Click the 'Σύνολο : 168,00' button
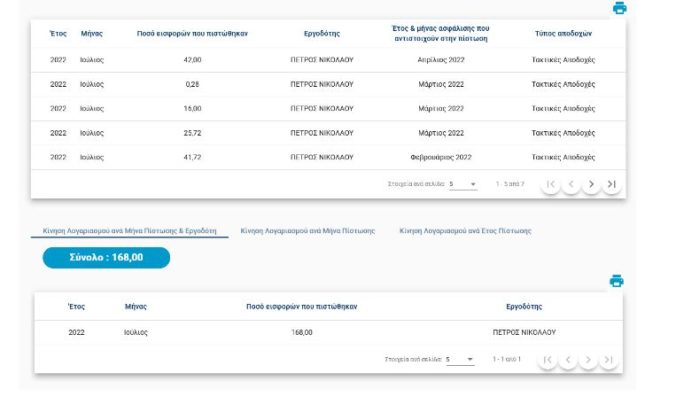The height and width of the screenshot is (412, 676). (106, 258)
